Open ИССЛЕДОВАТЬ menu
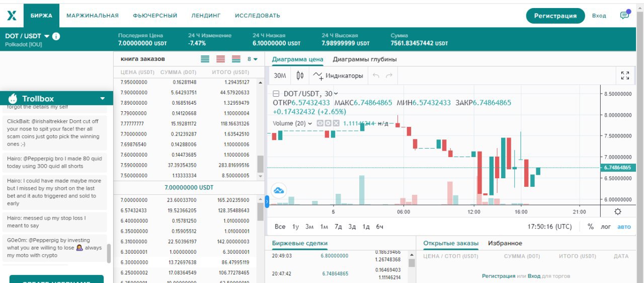 pyautogui.click(x=258, y=16)
